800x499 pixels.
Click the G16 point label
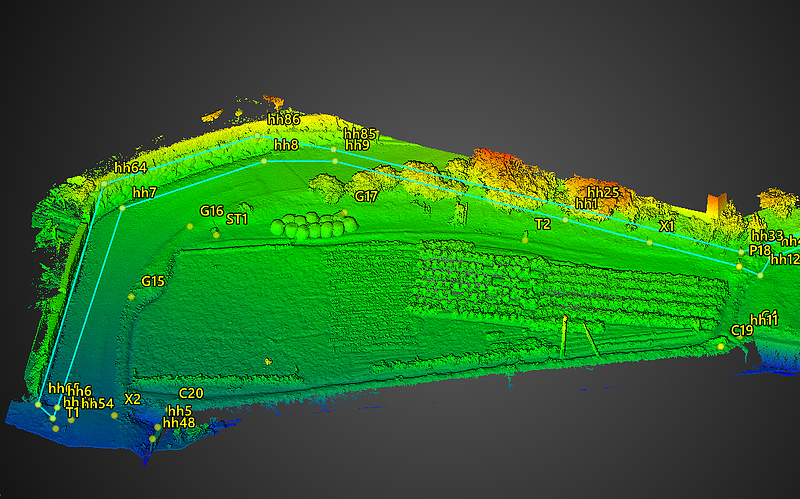tap(211, 211)
